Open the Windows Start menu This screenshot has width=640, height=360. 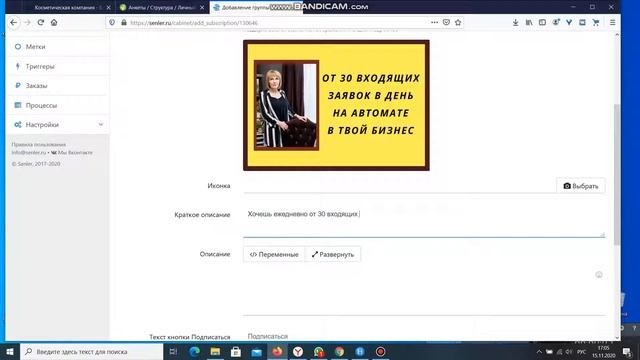click(10, 351)
